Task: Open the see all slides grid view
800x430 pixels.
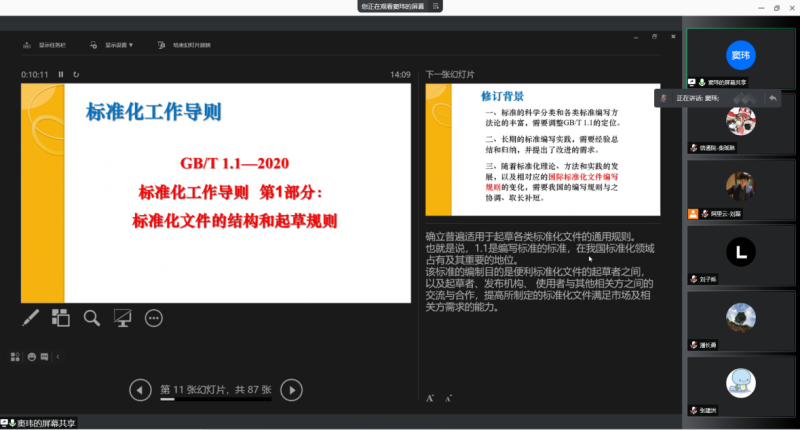Action: [61, 318]
